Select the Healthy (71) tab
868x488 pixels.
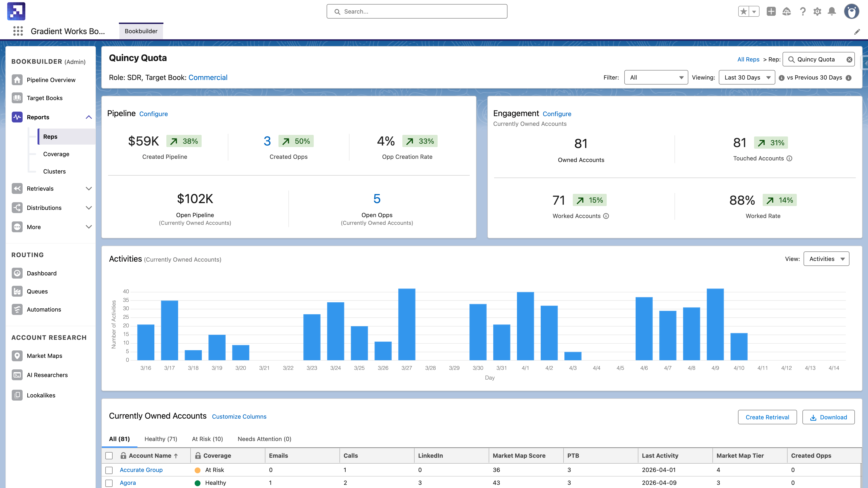[x=161, y=439]
